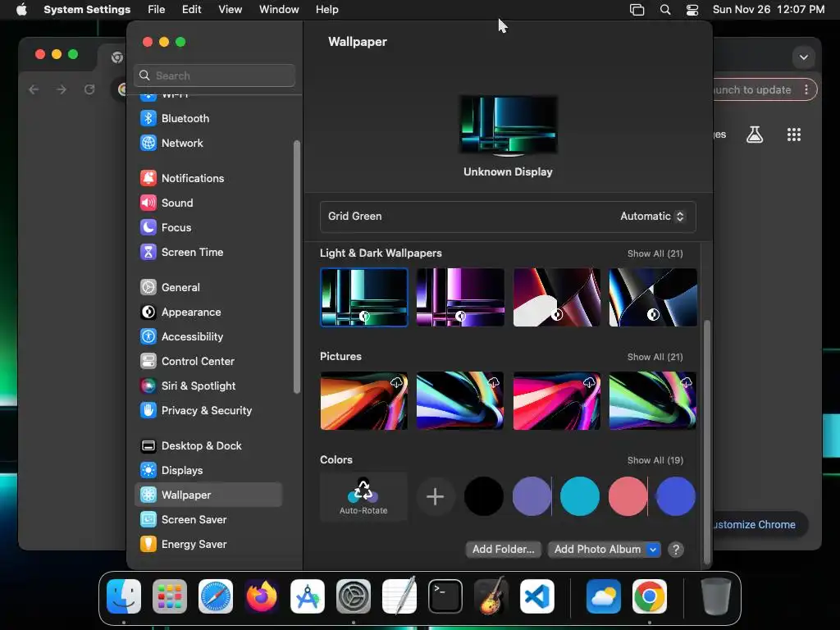The width and height of the screenshot is (840, 630).
Task: Show all Pictures wallpapers
Action: click(x=655, y=358)
